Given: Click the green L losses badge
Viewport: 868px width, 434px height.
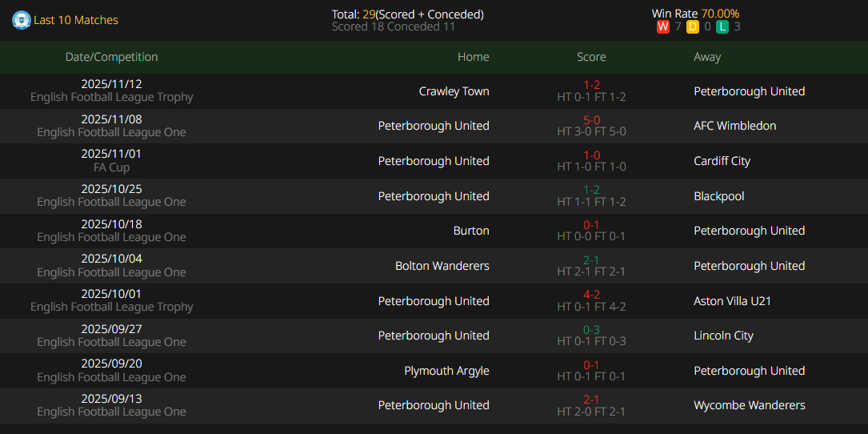Looking at the screenshot, I should [x=722, y=27].
